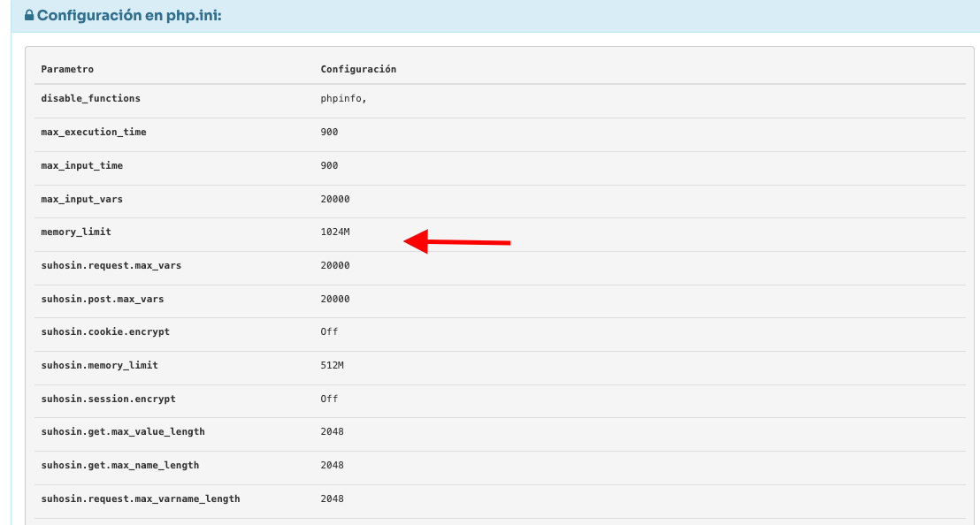
Task: Select the 'suhosin.request.max_vars' parameter name
Action: (x=111, y=265)
